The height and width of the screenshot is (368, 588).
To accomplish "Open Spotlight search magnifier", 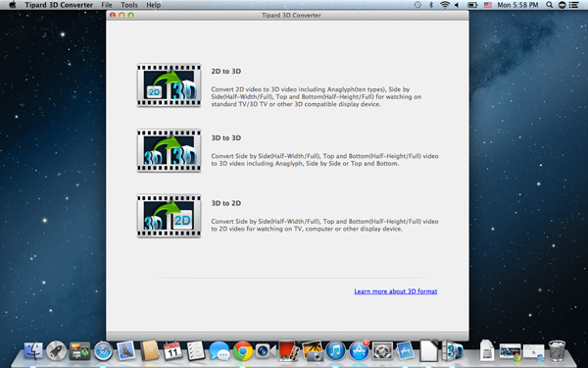I will [549, 5].
